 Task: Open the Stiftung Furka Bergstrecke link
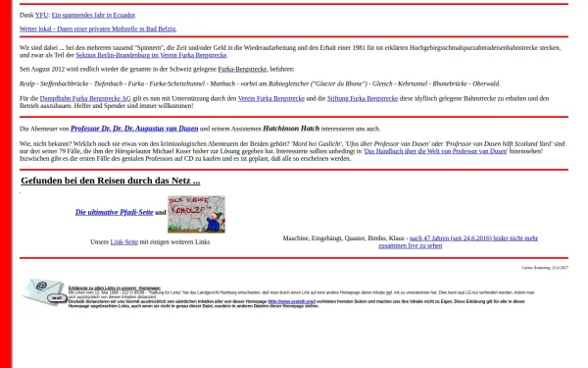pos(363,98)
